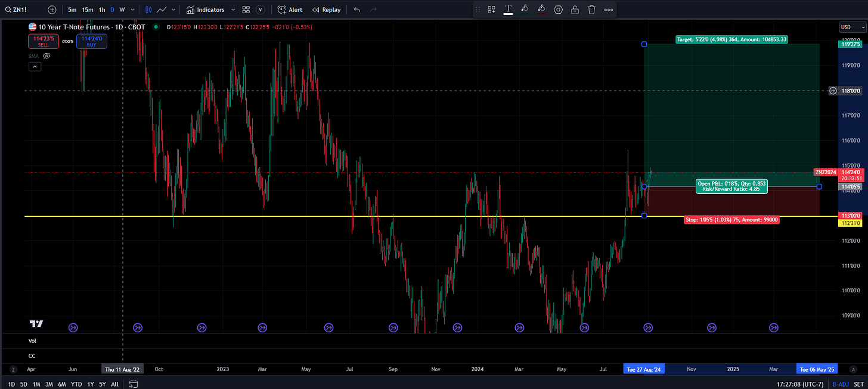Select the position's bottom stop handle
Viewport: 868px width, 389px height.
pos(644,215)
